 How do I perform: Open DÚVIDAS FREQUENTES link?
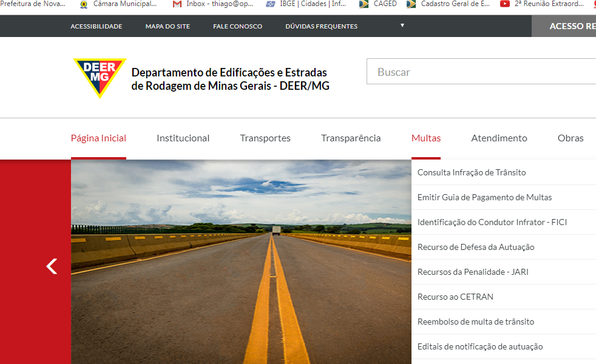321,26
